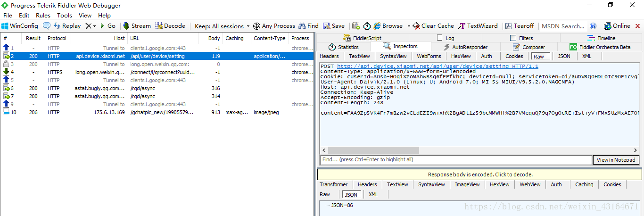Click the Remove sessions X icon
Screen dimensions: 644x216
88,26
